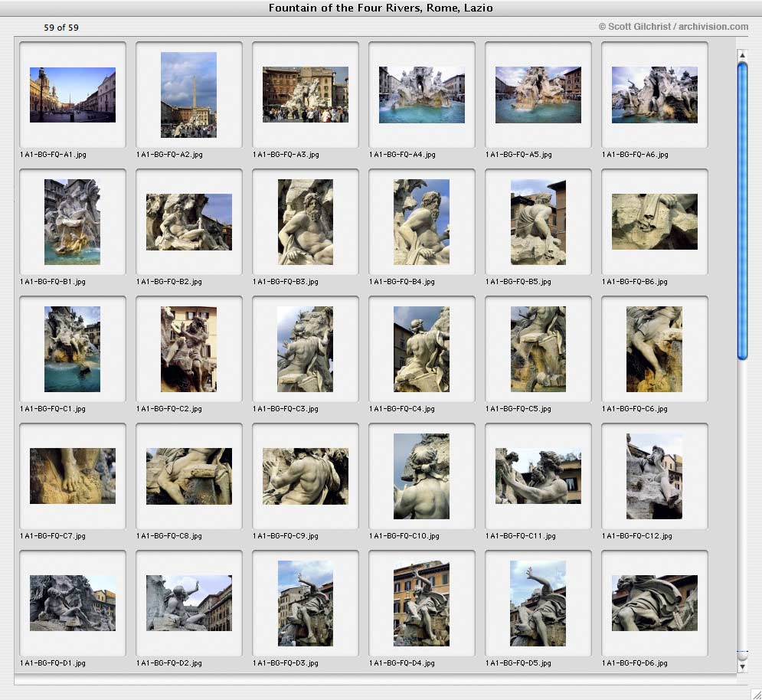Select thumbnail image 1A1-BG-FQ-A1.jpg of the piazza
762x700 pixels.
pyautogui.click(x=73, y=95)
